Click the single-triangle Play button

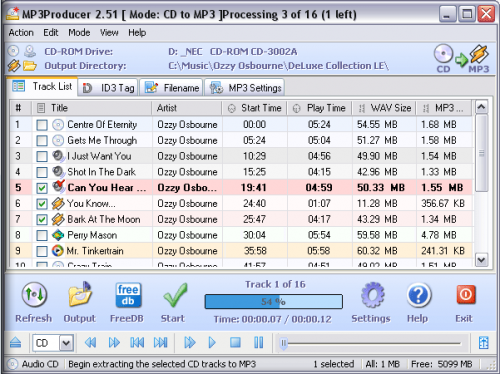coord(212,343)
